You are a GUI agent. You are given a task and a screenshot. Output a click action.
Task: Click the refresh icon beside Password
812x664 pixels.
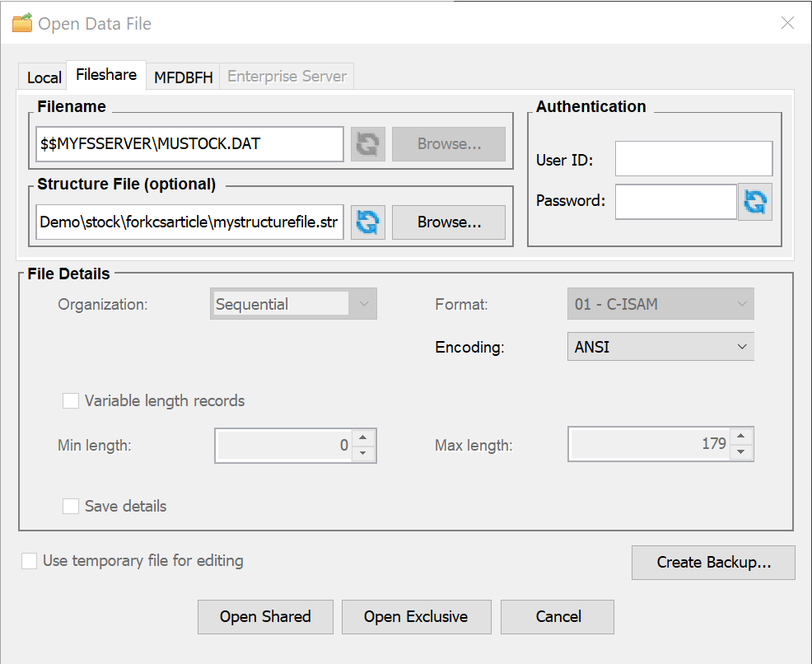pos(755,201)
